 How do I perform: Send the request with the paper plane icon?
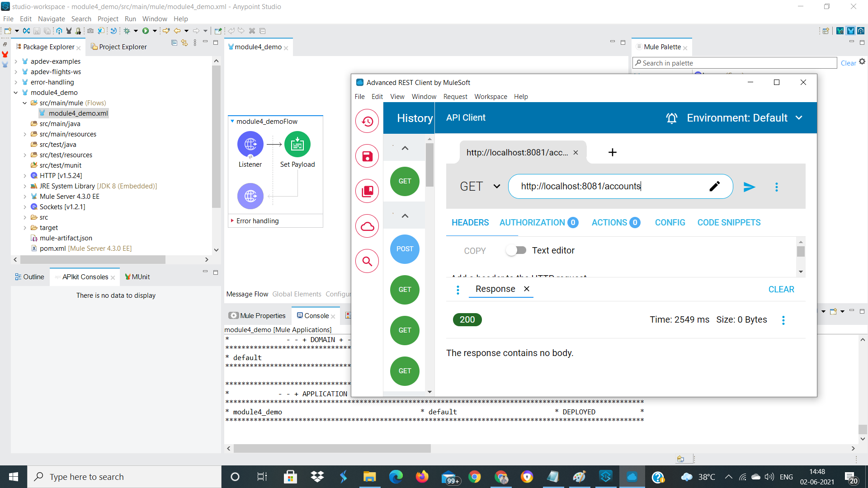click(x=749, y=187)
